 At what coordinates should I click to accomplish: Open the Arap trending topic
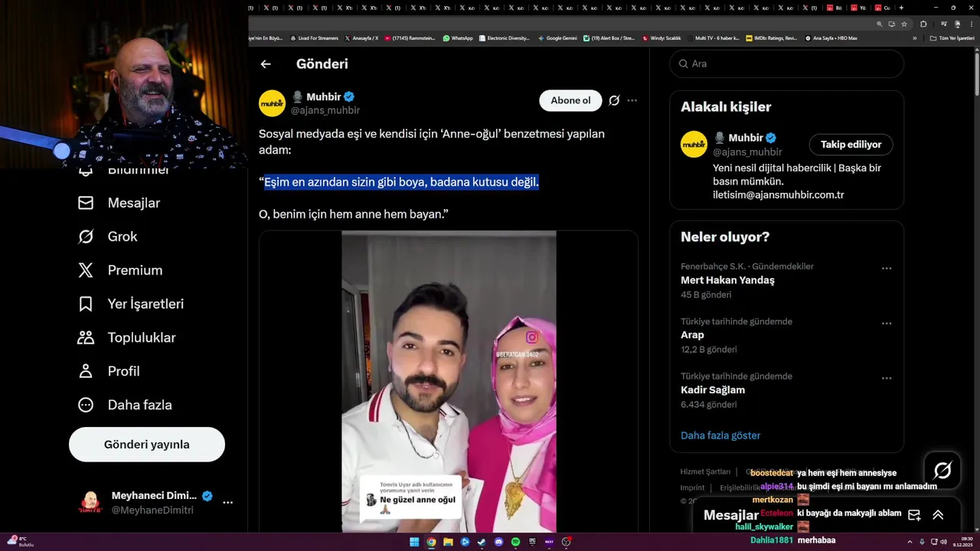point(692,335)
